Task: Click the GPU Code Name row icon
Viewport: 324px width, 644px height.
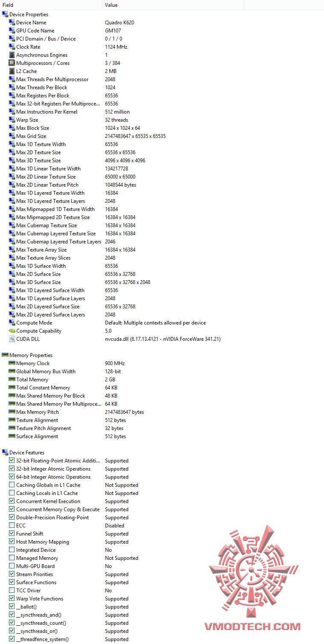Action: [x=12, y=30]
